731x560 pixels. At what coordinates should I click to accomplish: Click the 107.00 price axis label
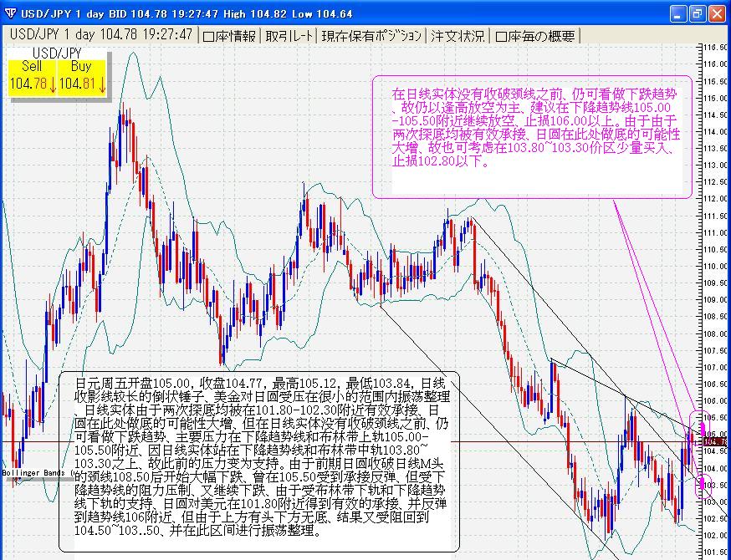717,368
